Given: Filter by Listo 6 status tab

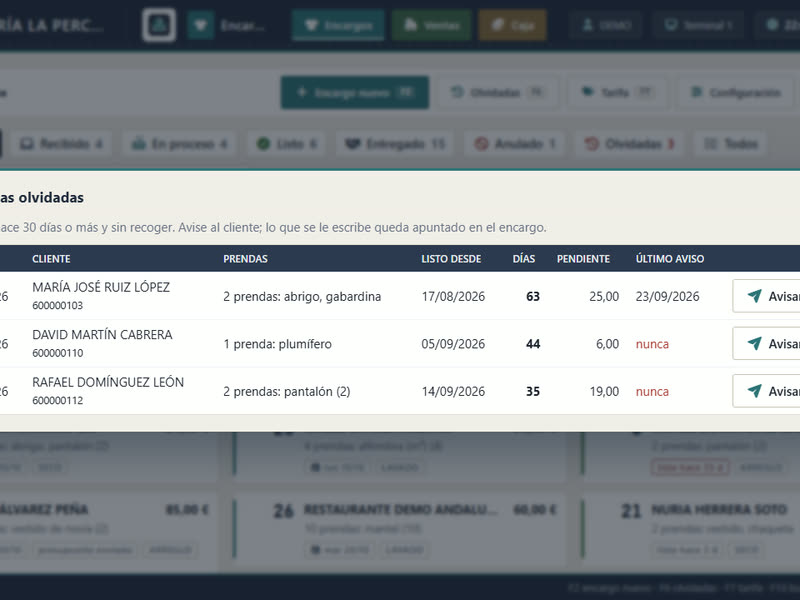Looking at the screenshot, I should (286, 144).
